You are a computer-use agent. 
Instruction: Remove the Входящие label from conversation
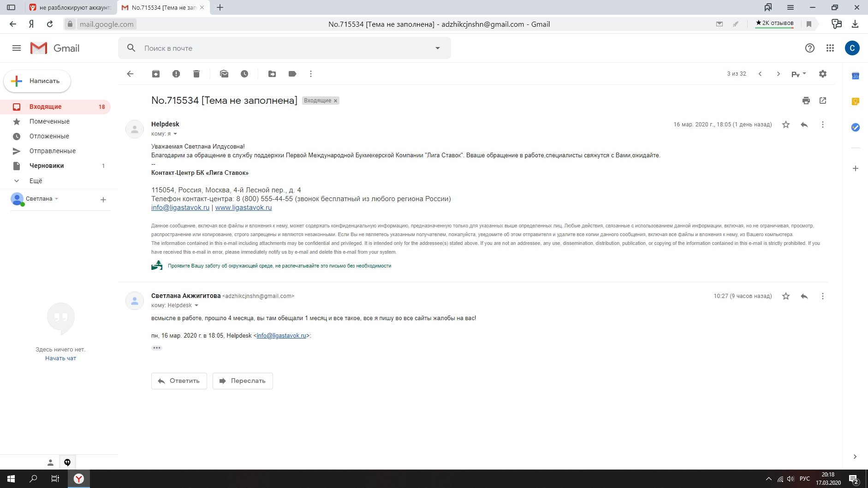pos(336,101)
